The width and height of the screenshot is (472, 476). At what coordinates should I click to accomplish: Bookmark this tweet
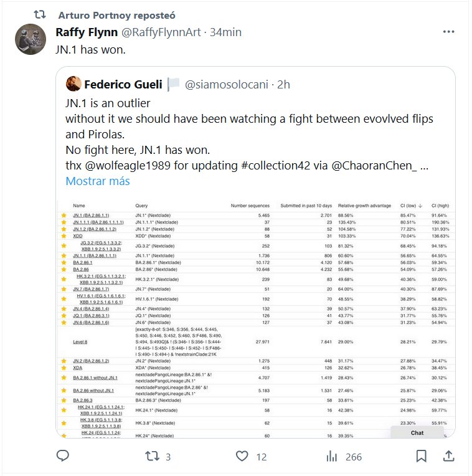click(422, 457)
